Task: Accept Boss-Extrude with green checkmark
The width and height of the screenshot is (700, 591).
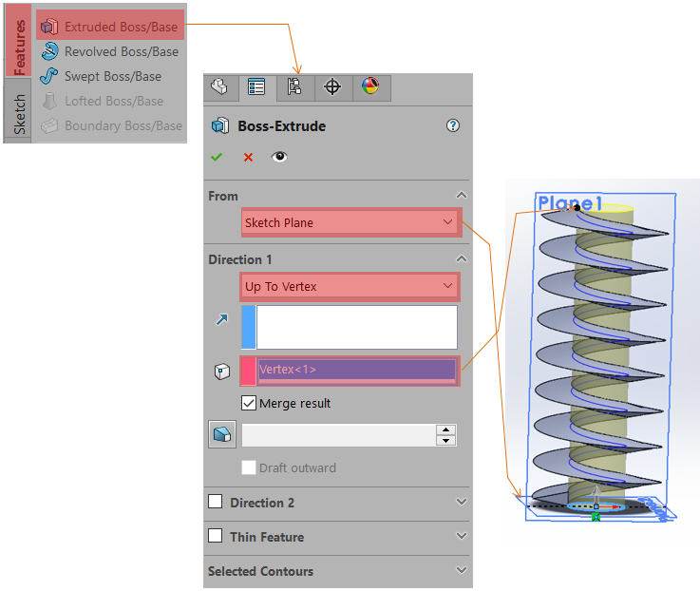Action: [217, 157]
